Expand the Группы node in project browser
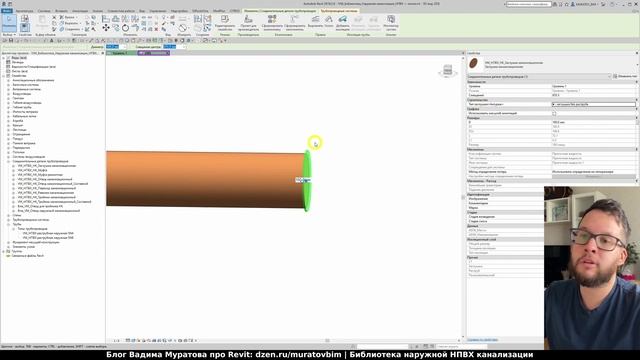Image resolution: width=640 pixels, height=360 pixels. pos(4,251)
